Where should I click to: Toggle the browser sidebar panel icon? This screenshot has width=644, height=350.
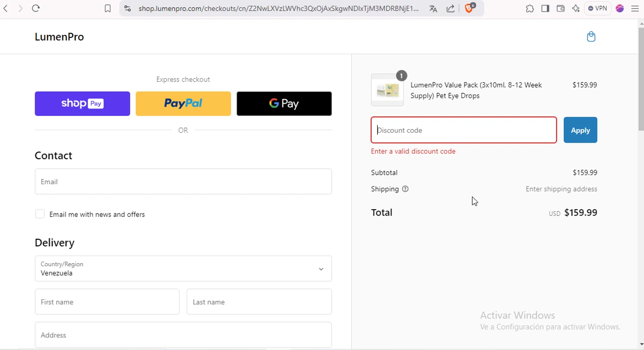pyautogui.click(x=545, y=9)
